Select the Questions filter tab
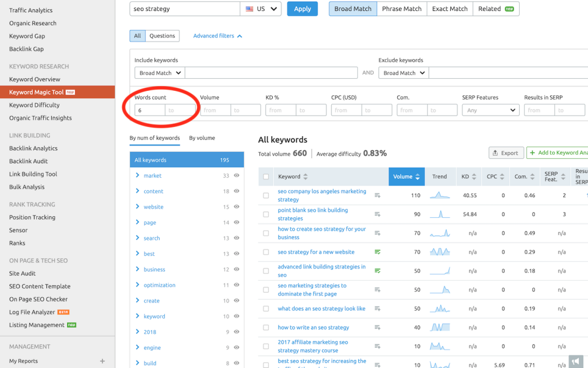 point(162,36)
